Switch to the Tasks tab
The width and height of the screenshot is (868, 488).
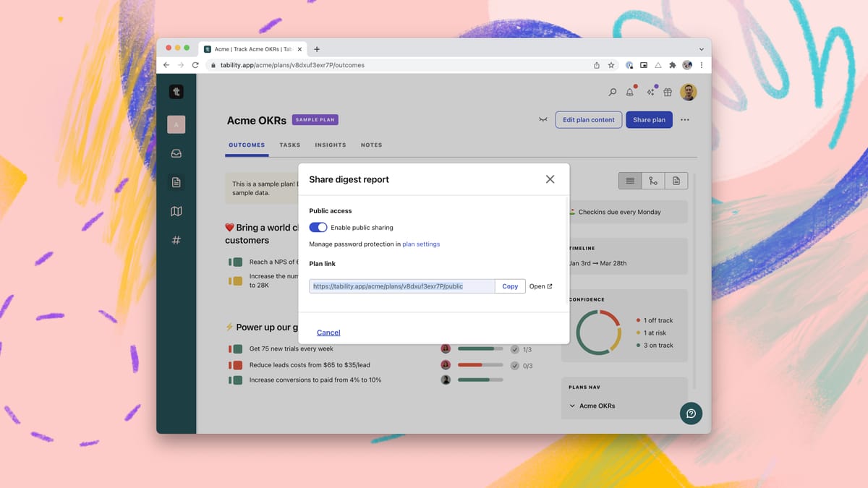pyautogui.click(x=289, y=145)
